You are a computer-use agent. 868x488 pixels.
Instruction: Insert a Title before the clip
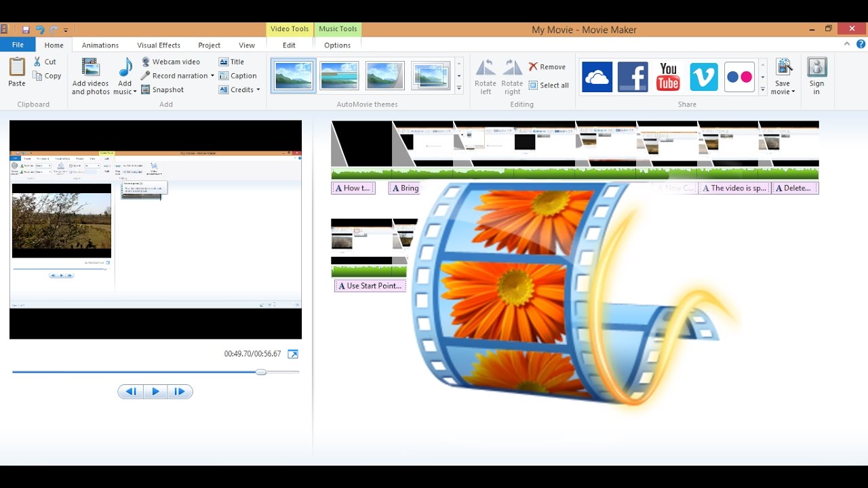231,62
